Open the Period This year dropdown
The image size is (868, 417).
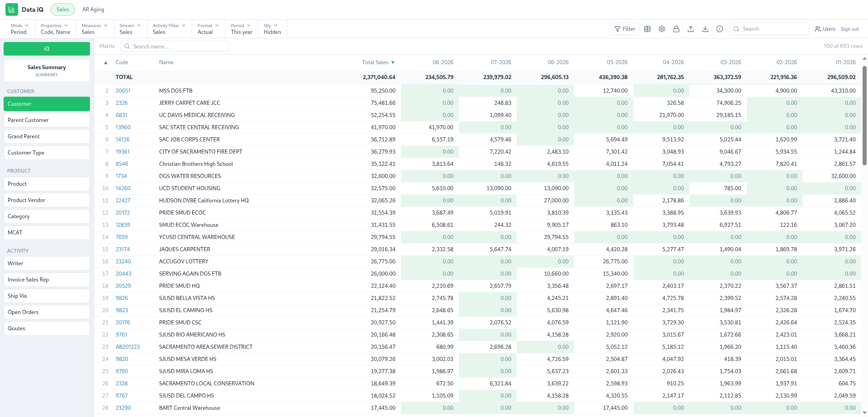[x=241, y=29]
